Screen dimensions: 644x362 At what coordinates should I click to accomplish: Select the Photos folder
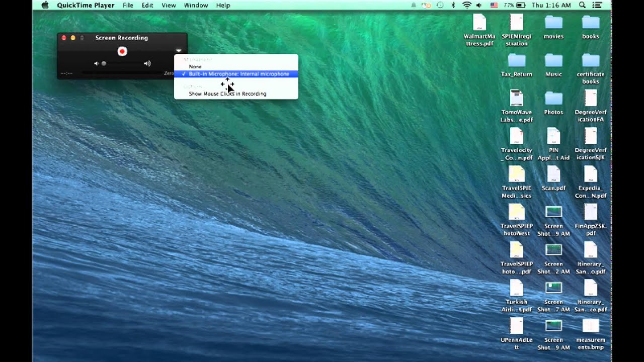pos(553,103)
